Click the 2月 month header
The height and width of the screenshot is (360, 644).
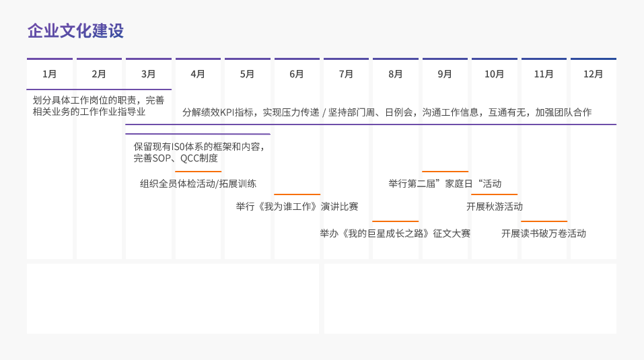[99, 74]
